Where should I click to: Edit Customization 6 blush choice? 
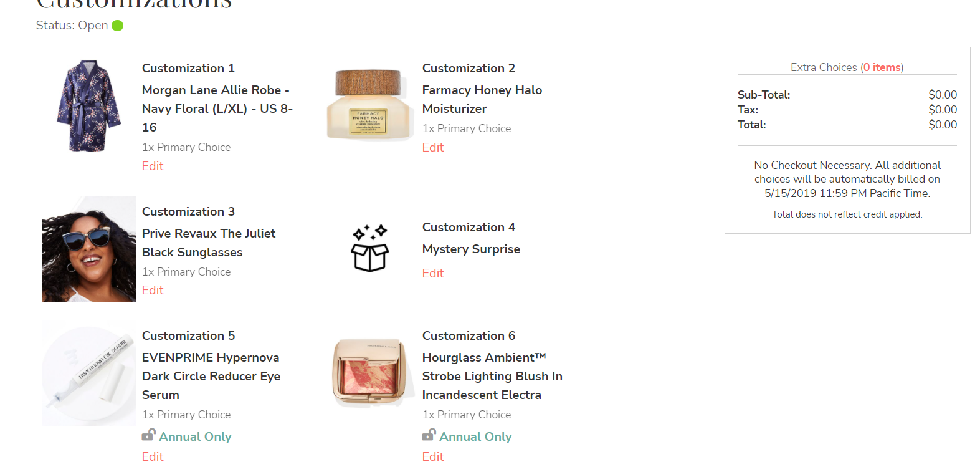coord(433,457)
